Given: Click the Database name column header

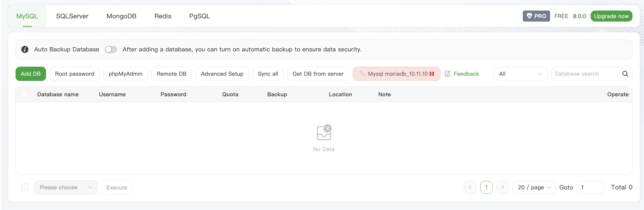Looking at the screenshot, I should [x=58, y=94].
